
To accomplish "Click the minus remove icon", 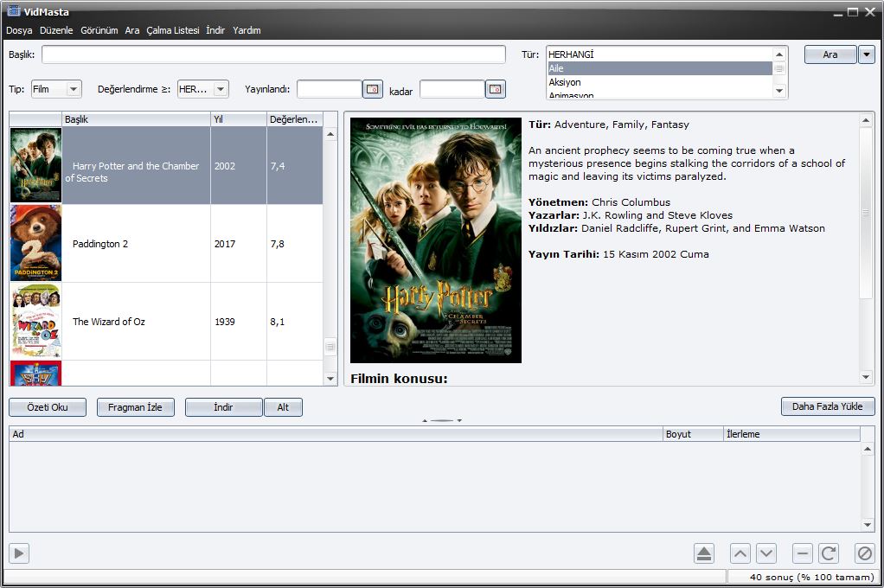I will [802, 553].
